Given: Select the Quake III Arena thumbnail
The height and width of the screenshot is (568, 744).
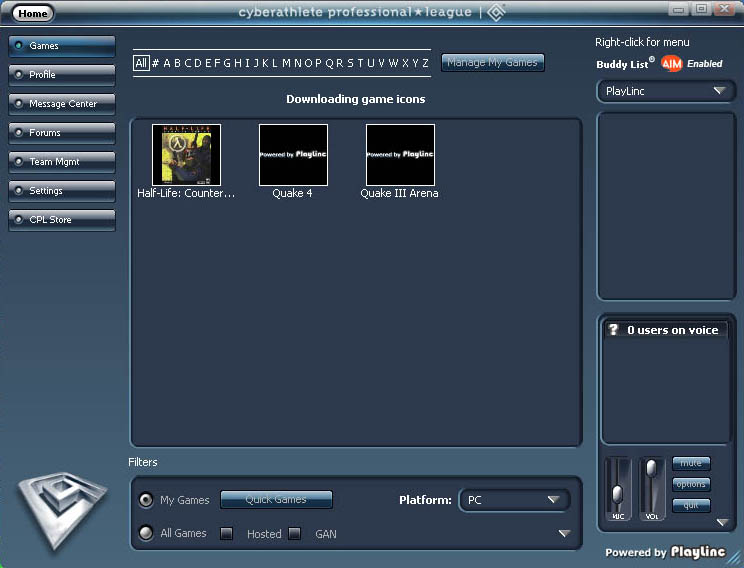Looking at the screenshot, I should pos(400,155).
